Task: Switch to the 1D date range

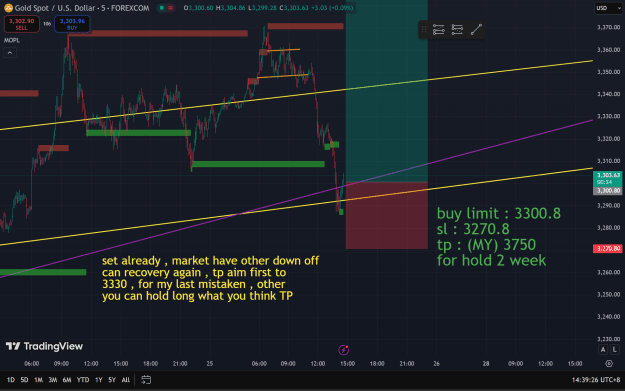Action: [x=11, y=380]
